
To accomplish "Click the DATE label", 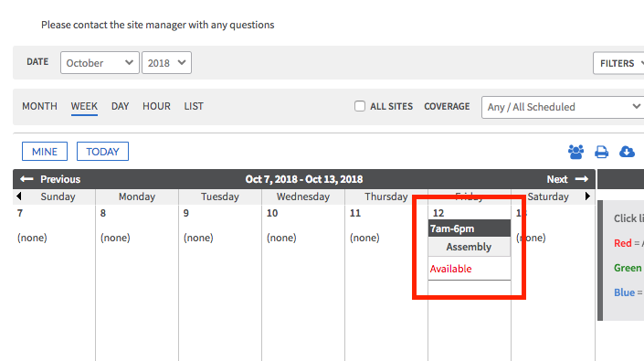I will (37, 61).
